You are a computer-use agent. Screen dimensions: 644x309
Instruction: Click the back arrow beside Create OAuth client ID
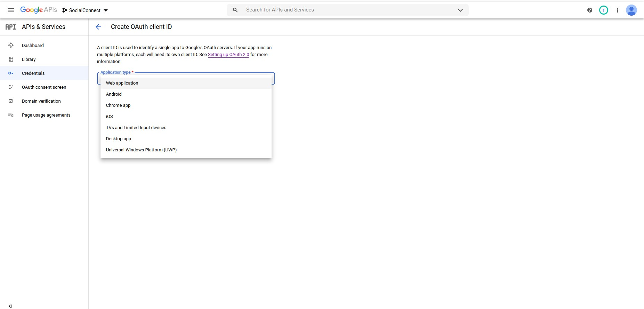point(98,27)
